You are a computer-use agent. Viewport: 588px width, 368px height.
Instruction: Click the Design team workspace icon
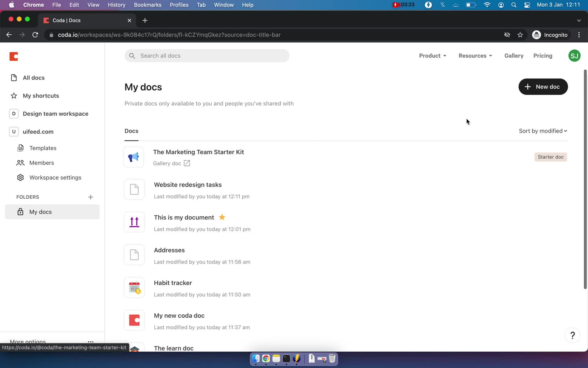point(13,113)
